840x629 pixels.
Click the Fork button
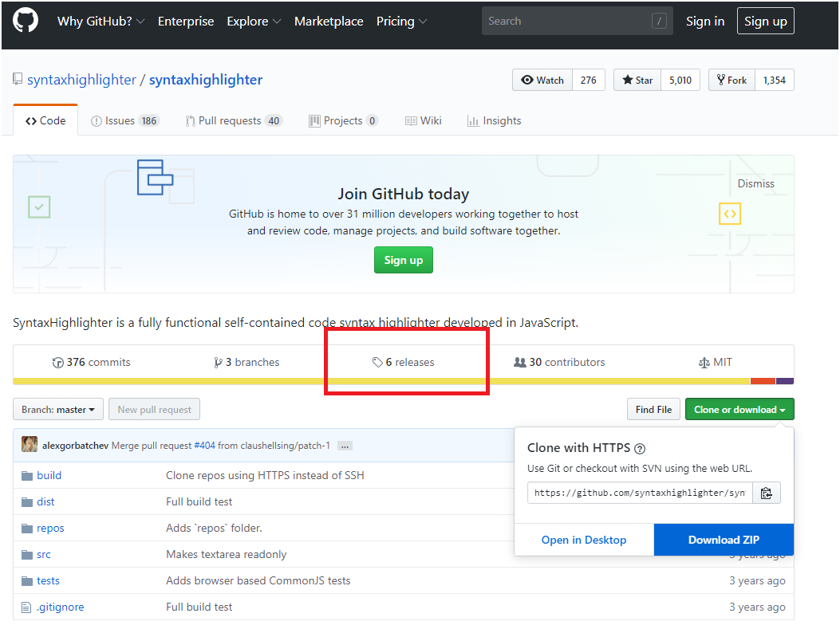click(732, 80)
